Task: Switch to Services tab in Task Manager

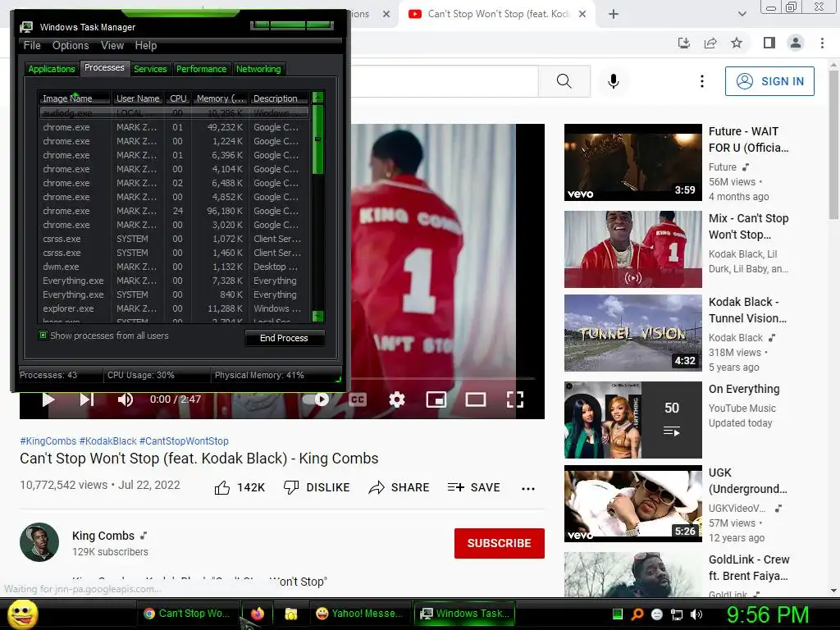Action: point(150,69)
